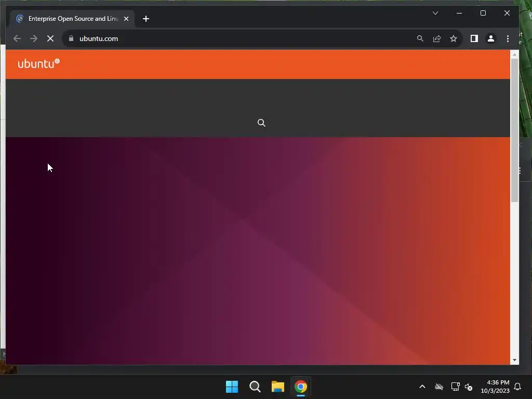The height and width of the screenshot is (399, 532).
Task: Click the Chrome icon in the taskbar
Action: click(x=301, y=387)
